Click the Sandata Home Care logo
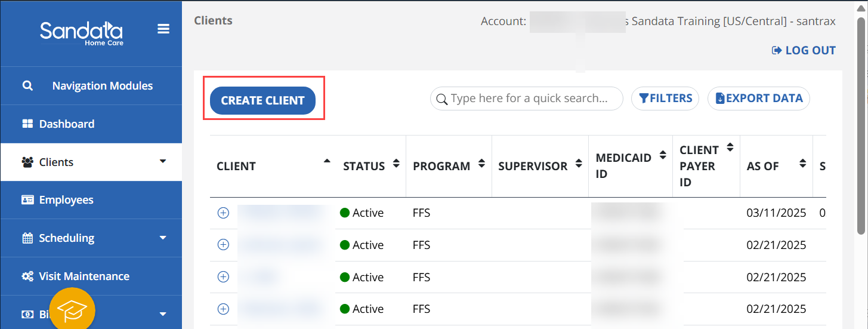This screenshot has width=868, height=329. pos(81,33)
